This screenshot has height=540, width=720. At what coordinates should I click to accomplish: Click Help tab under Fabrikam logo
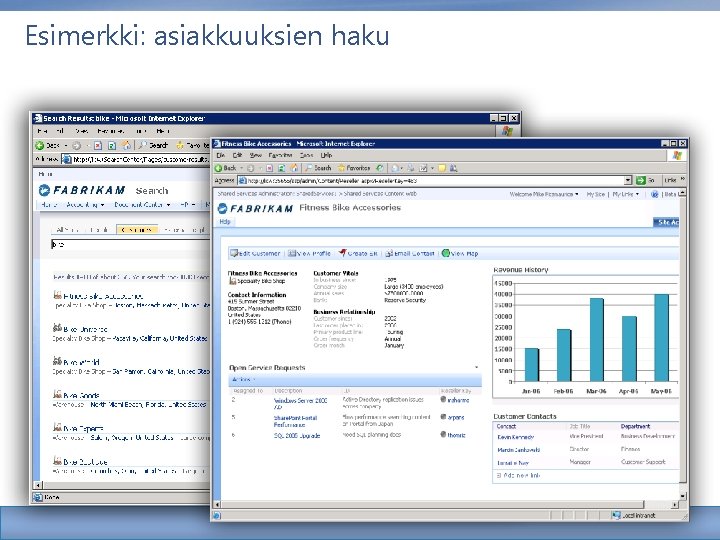coord(225,221)
